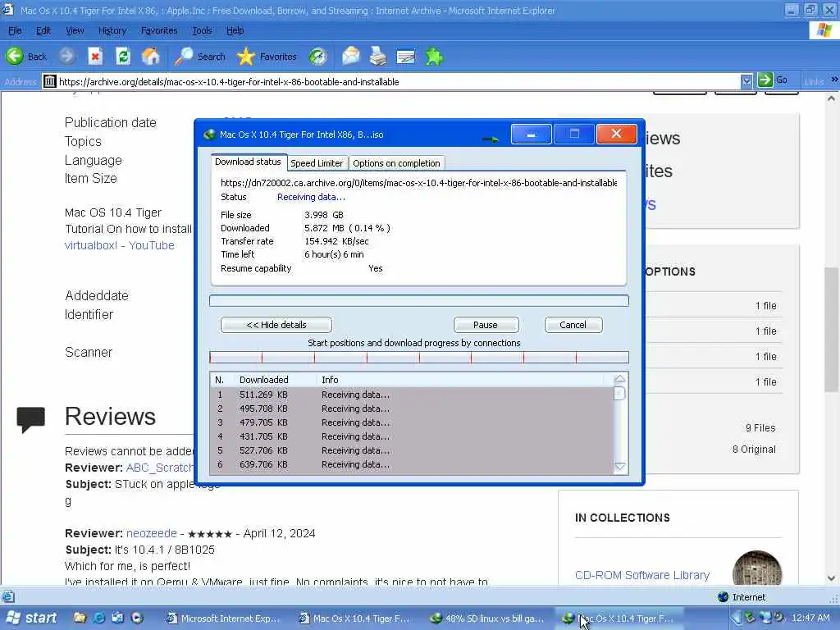Viewport: 840px width, 630px height.
Task: Open Search pane from toolbar
Action: [200, 56]
